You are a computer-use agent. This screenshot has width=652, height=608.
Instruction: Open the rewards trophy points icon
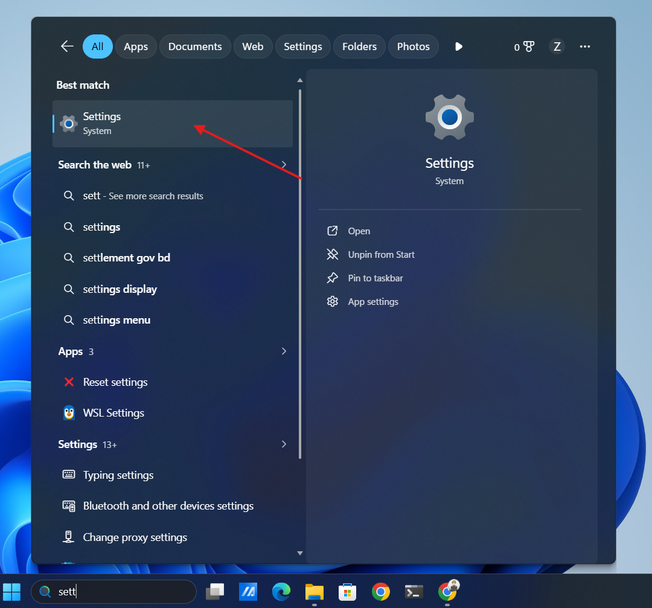tap(524, 47)
